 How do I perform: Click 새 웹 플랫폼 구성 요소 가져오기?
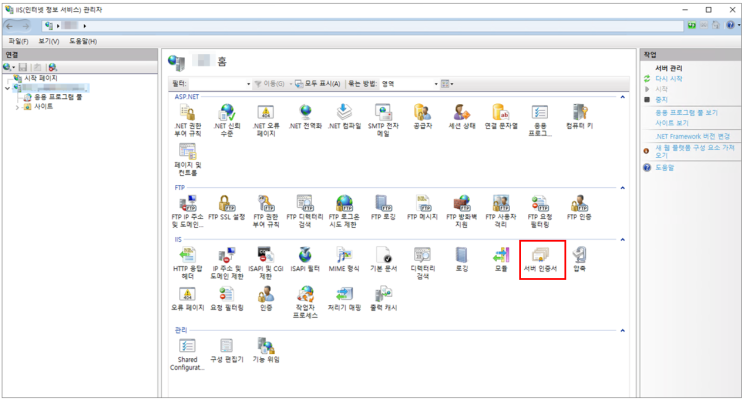(695, 151)
